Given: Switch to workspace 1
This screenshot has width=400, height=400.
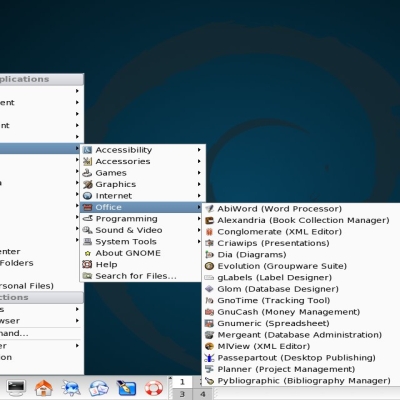Looking at the screenshot, I should 182,382.
